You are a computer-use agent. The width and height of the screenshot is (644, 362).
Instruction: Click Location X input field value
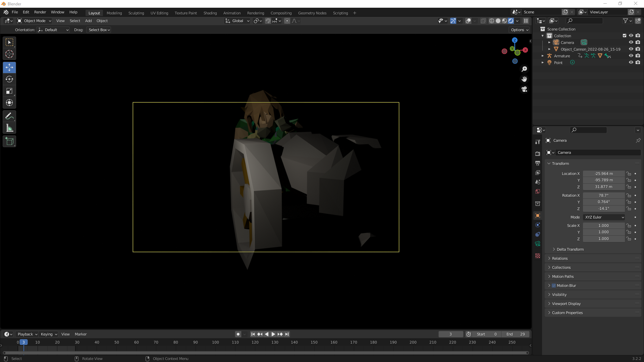604,173
